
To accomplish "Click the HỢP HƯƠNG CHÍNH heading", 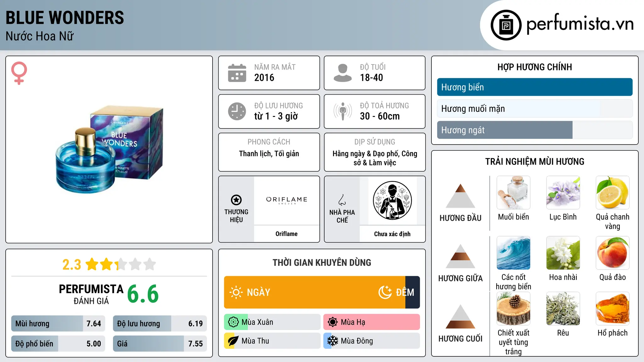I will [x=535, y=67].
